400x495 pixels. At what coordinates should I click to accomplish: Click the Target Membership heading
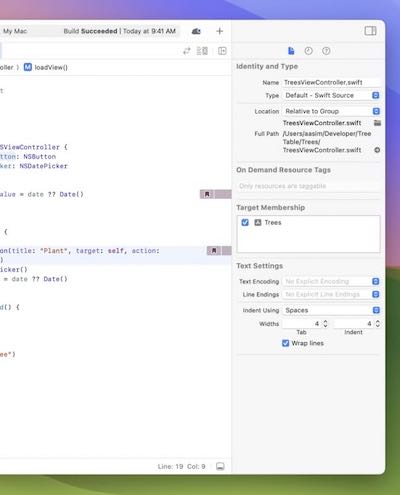(270, 207)
